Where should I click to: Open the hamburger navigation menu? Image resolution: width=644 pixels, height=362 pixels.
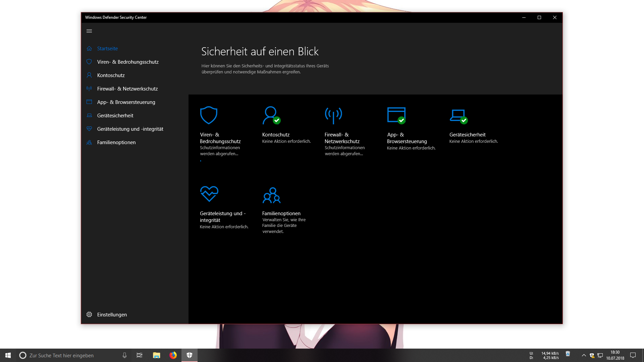click(x=89, y=31)
